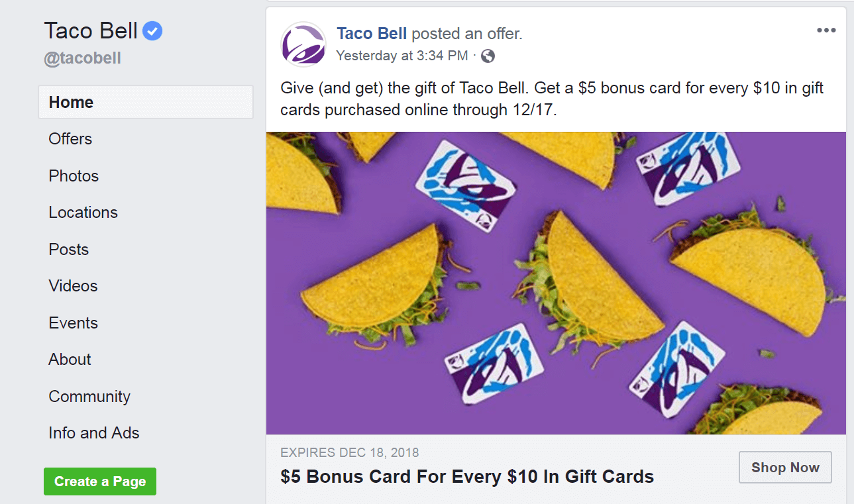
Task: Open the $5 Bonus Card offer title
Action: [467, 476]
